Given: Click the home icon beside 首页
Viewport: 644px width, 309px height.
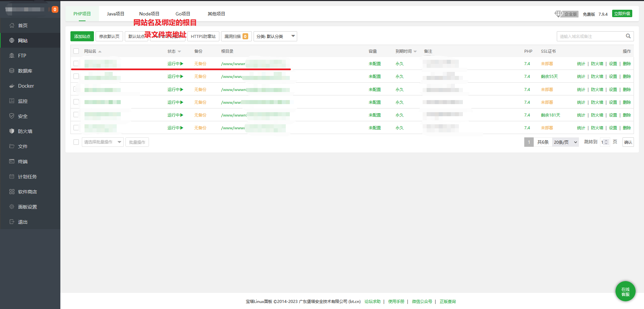Looking at the screenshot, I should pyautogui.click(x=12, y=26).
